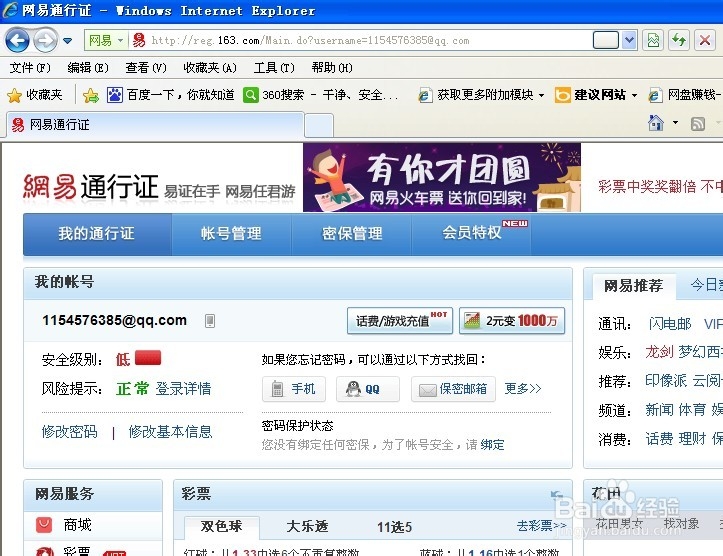Click the 修改基本信息 link
This screenshot has height=556, width=723.
(x=170, y=432)
